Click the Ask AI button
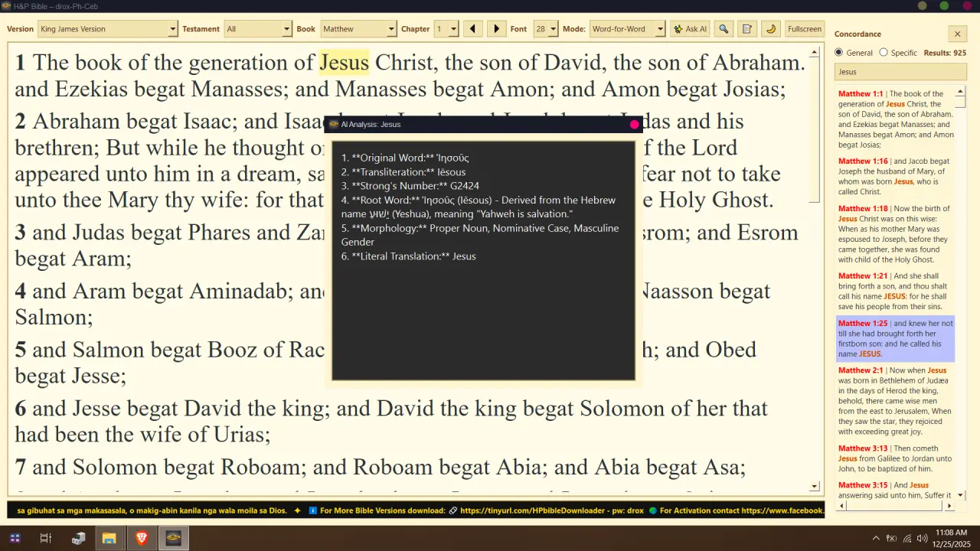Screen dimensions: 980x551 coord(690,29)
